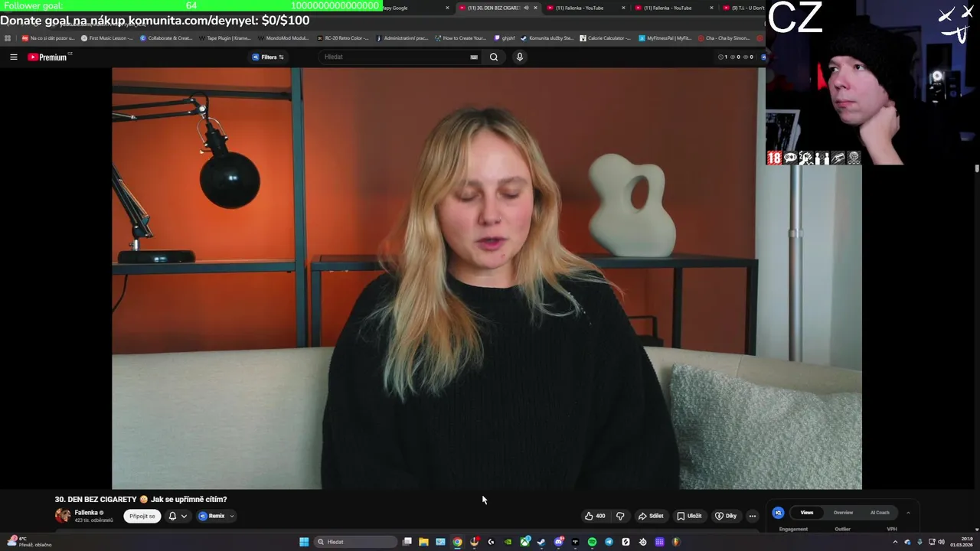Open the more actions three-dot menu
The height and width of the screenshot is (551, 980).
752,516
